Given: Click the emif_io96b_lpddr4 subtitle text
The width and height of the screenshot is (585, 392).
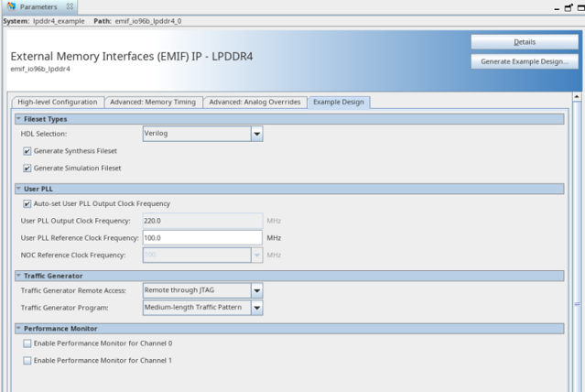Looking at the screenshot, I should pyautogui.click(x=40, y=69).
